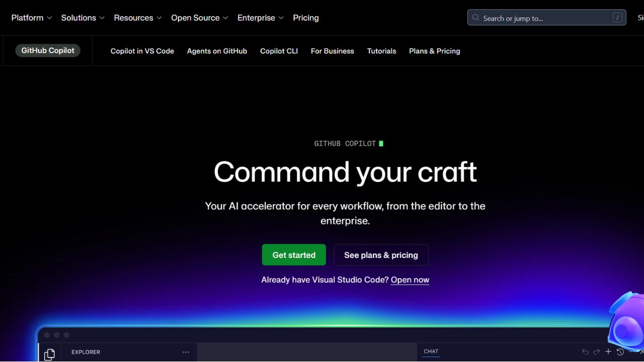Follow the Open now link
This screenshot has height=362, width=644.
pyautogui.click(x=410, y=280)
